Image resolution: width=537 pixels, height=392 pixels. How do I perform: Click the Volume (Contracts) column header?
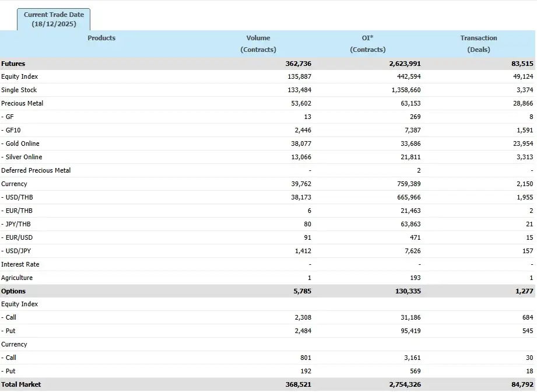click(258, 44)
